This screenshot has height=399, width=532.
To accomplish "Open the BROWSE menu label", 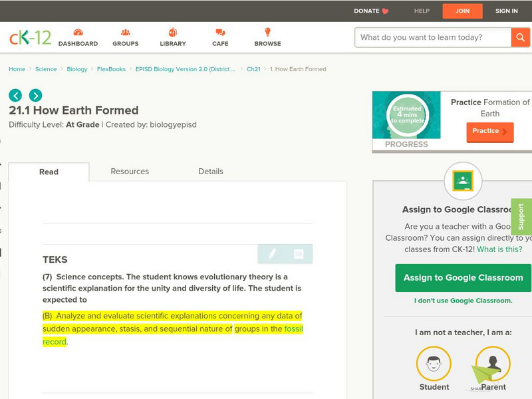I will pos(268,44).
